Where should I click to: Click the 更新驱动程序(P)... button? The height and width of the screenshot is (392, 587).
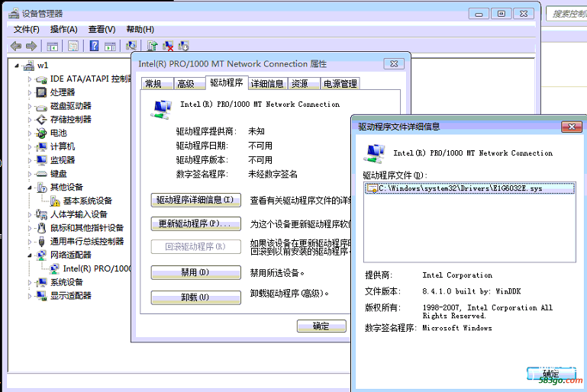193,224
